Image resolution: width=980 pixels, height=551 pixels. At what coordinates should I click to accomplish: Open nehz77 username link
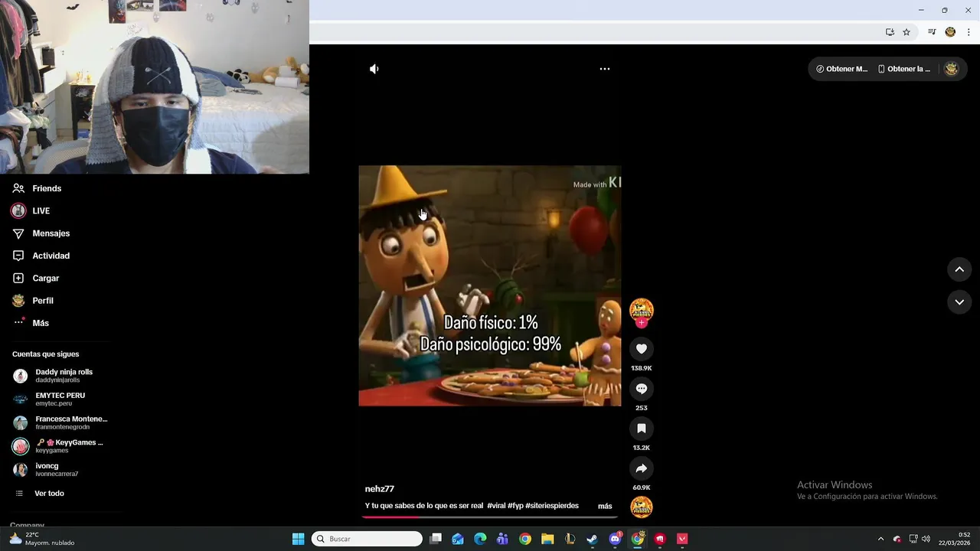tap(380, 489)
